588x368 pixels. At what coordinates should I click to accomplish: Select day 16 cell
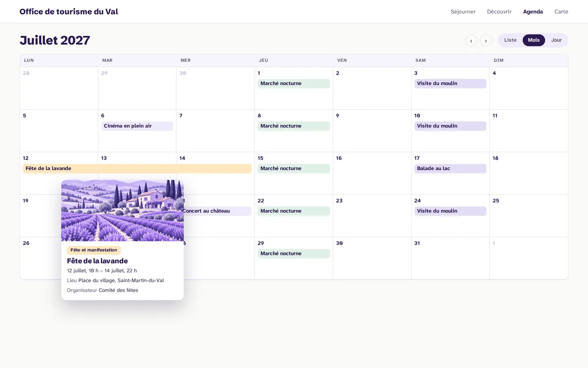tap(372, 173)
